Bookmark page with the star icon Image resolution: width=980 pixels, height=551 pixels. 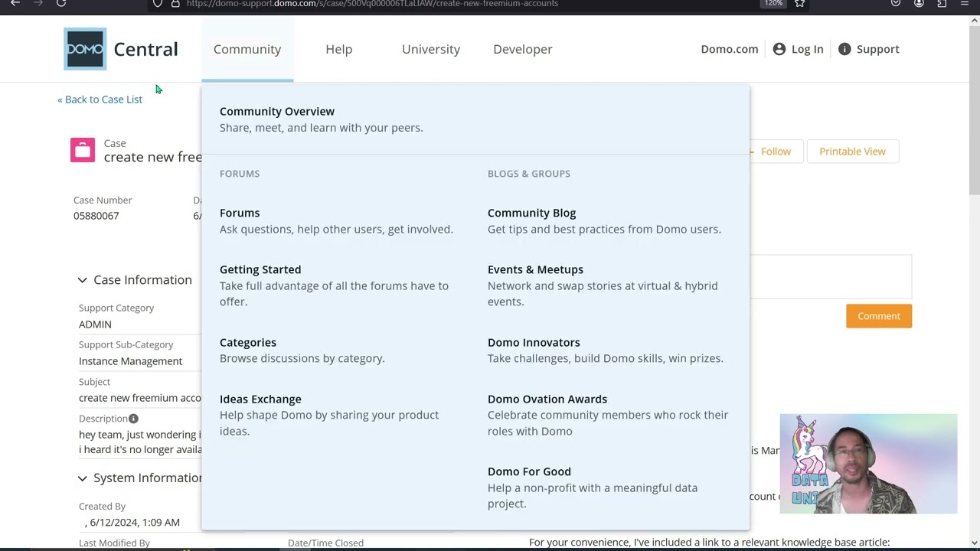point(799,3)
